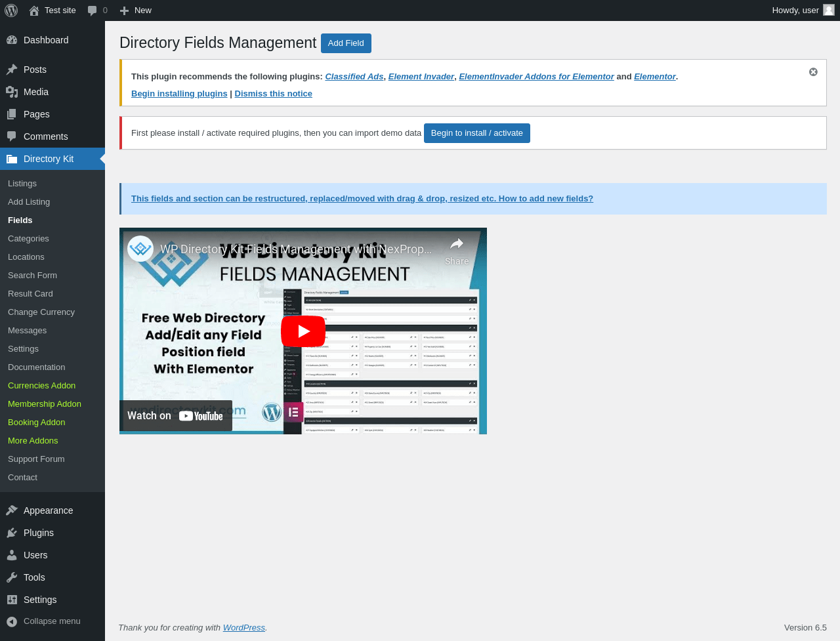Click the YouTube channel logo on video
840x641 pixels.
click(x=140, y=249)
